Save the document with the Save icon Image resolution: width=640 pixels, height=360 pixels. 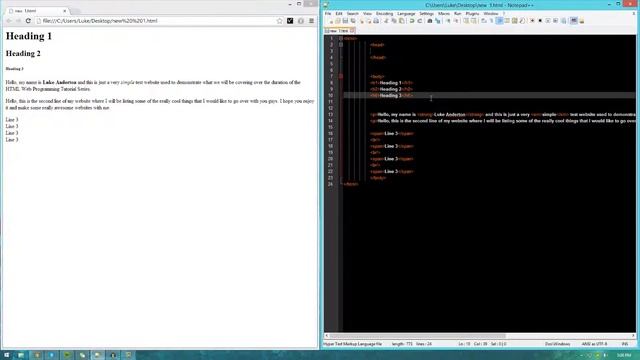(345, 20)
